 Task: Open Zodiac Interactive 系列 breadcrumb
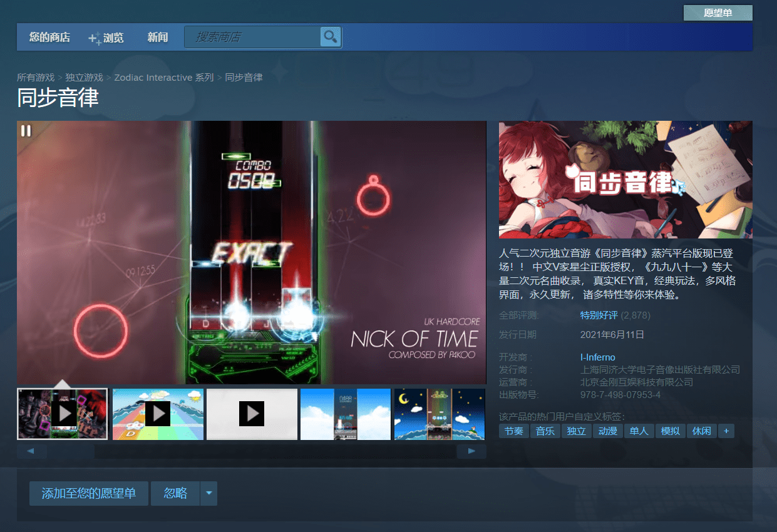click(164, 78)
